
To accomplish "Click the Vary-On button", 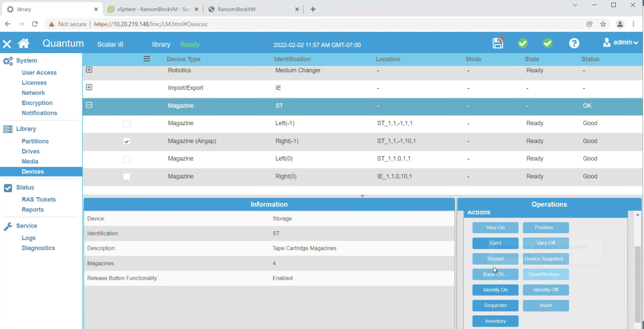I will pos(495,227).
